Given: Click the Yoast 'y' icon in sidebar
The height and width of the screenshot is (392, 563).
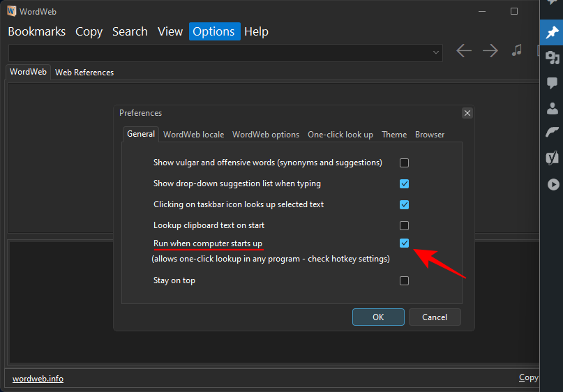Looking at the screenshot, I should [x=552, y=158].
